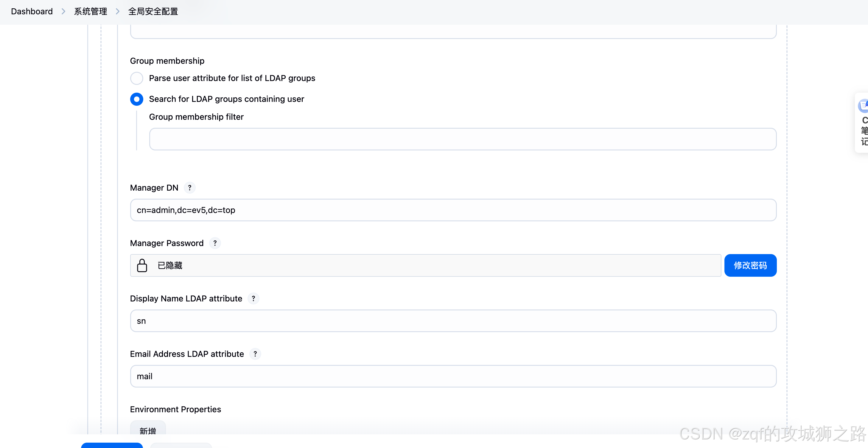Open the CSDN notes widget icon

click(863, 106)
